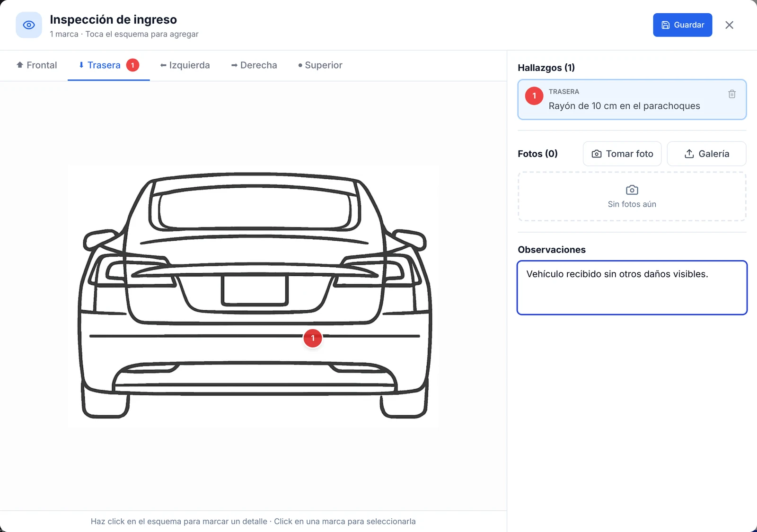Image resolution: width=757 pixels, height=532 pixels.
Task: Click the "Fotos (0)" label
Action: pos(538,154)
